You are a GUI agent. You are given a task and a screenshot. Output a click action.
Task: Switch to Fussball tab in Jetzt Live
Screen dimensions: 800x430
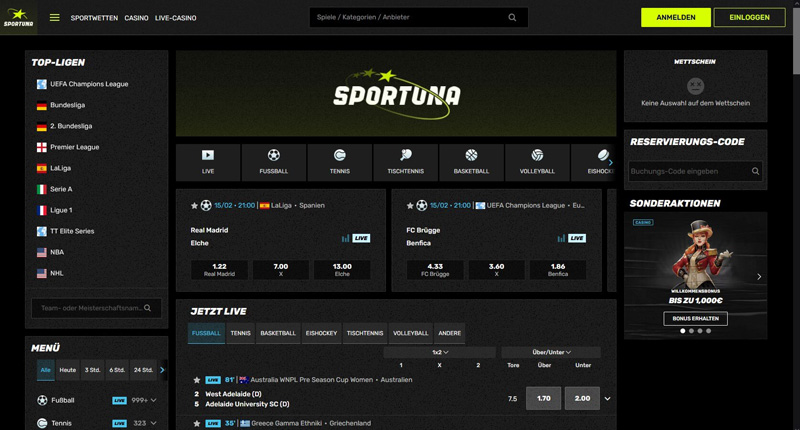[206, 333]
